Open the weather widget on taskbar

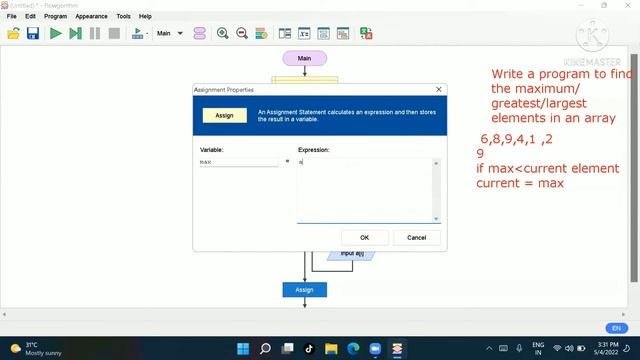coord(36,349)
